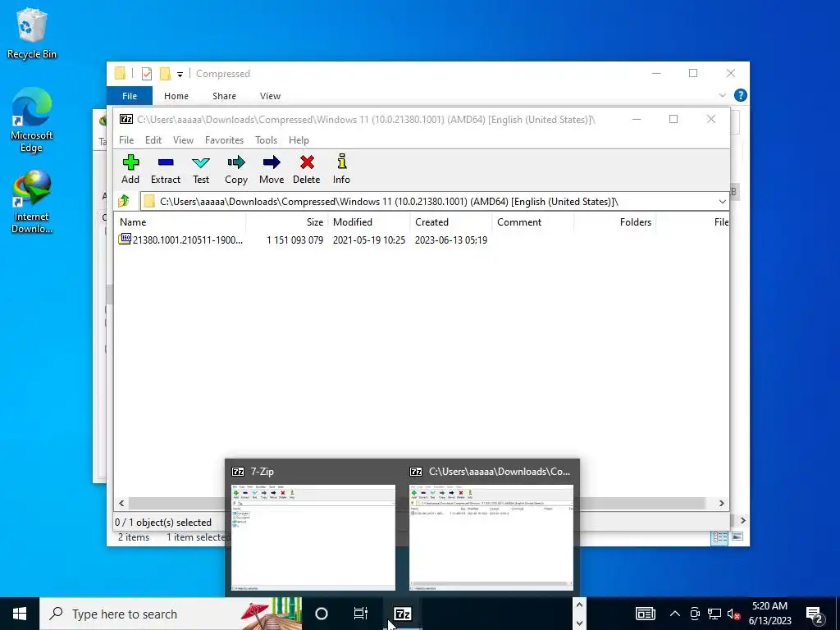Click the 7-Zip taskbar icon
The height and width of the screenshot is (630, 840).
pyautogui.click(x=402, y=614)
